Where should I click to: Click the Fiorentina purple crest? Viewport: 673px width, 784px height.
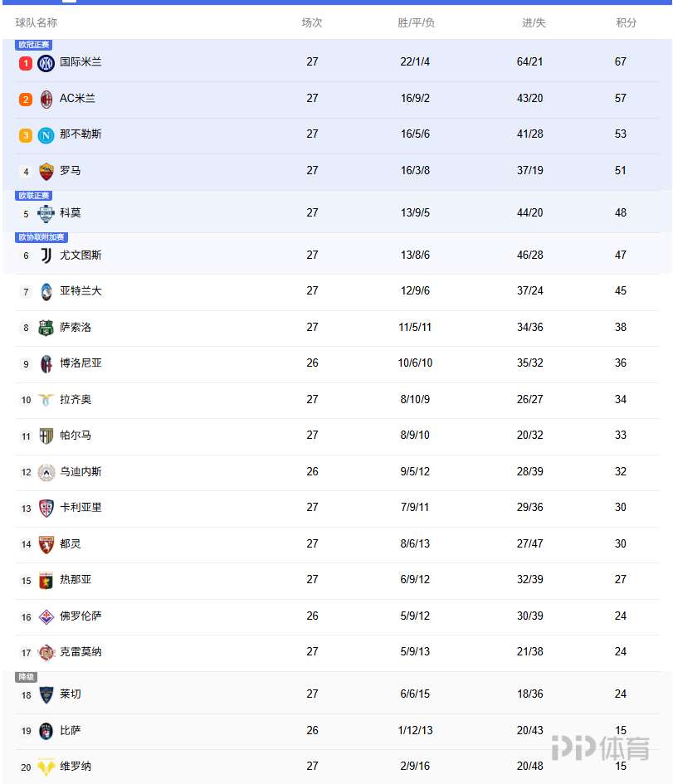(46, 616)
